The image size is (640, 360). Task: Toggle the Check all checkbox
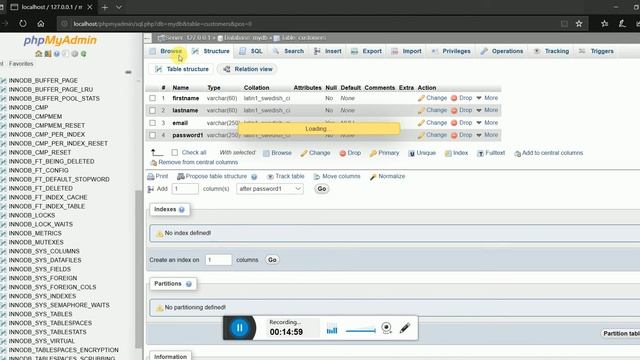[175, 152]
